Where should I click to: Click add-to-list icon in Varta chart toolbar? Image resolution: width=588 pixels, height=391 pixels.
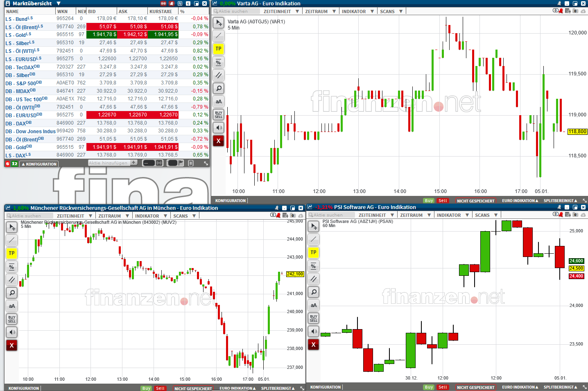pos(568,11)
